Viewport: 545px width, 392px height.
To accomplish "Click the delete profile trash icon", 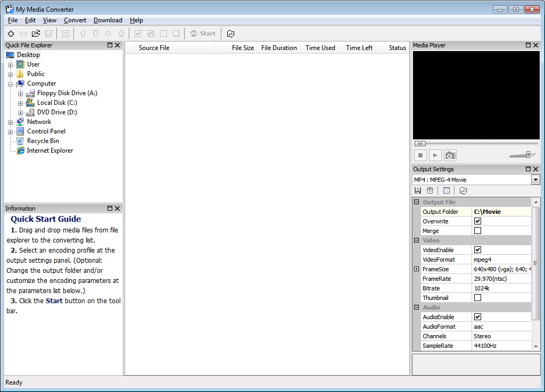I will (430, 190).
